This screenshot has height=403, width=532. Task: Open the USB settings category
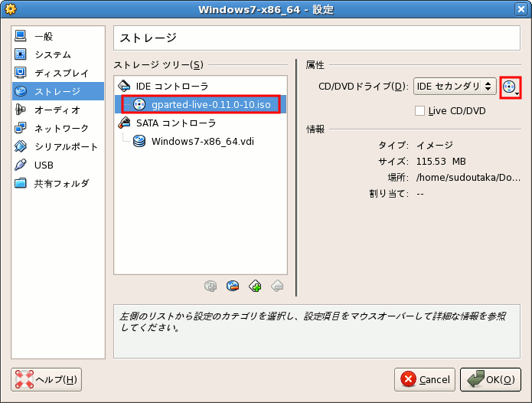pos(44,165)
